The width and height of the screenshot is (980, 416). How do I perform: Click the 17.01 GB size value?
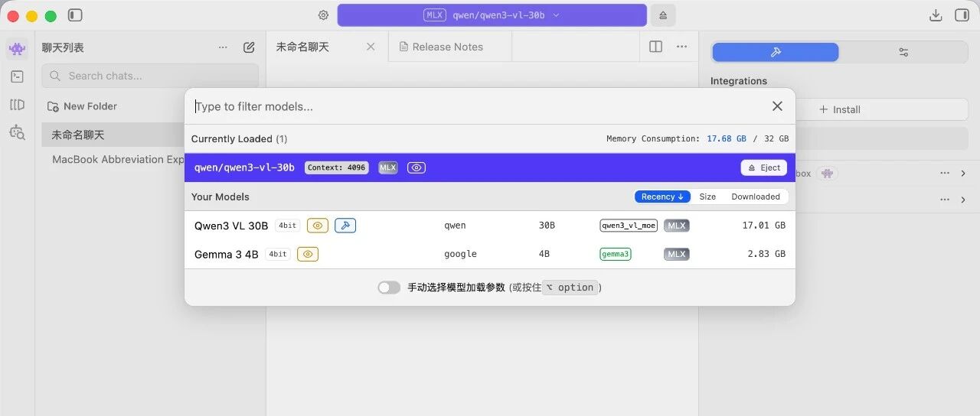pos(764,226)
